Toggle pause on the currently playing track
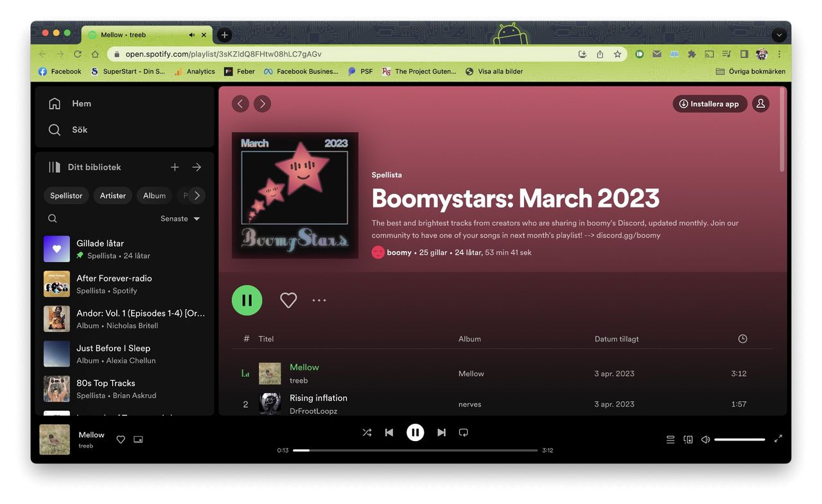This screenshot has height=504, width=822. pyautogui.click(x=415, y=432)
